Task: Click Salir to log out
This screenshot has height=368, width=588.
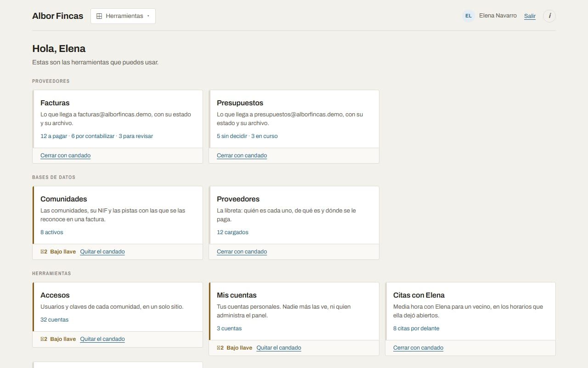Action: (x=530, y=16)
